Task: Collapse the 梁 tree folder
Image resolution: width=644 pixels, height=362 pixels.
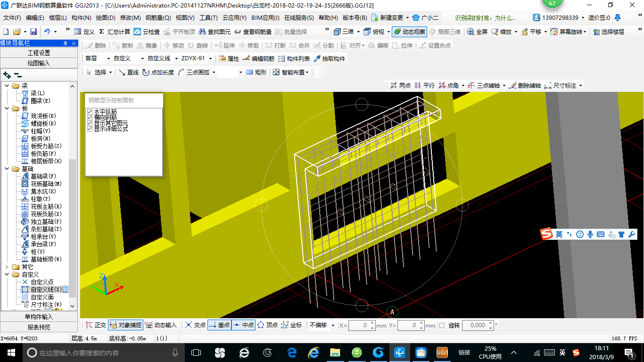Action: pos(7,86)
